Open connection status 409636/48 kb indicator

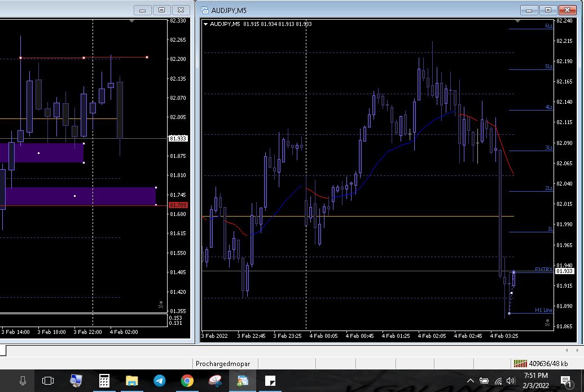[x=541, y=364]
